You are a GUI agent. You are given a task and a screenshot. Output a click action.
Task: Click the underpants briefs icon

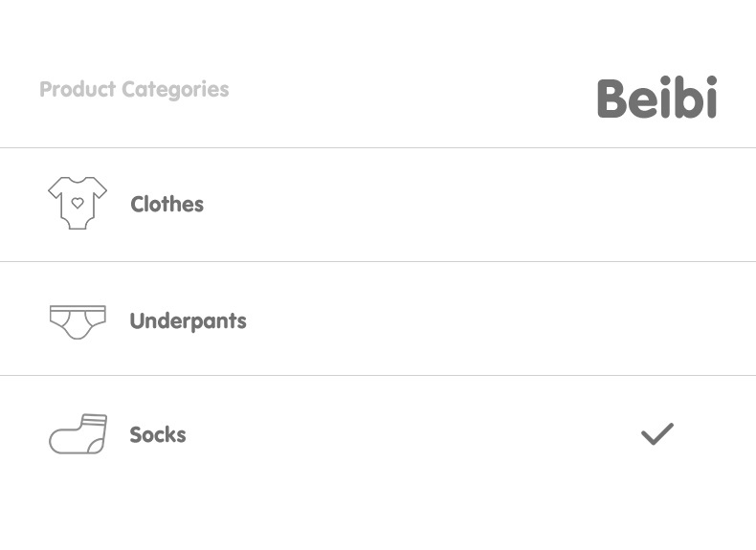tap(78, 321)
